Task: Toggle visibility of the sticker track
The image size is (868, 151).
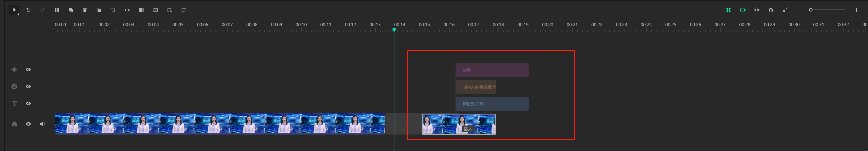Action: 28,87
